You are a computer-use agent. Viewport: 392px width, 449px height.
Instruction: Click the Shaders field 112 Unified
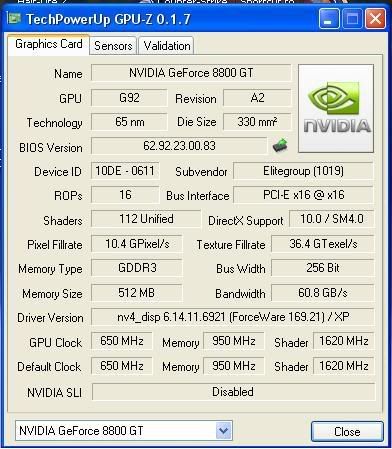(x=146, y=219)
